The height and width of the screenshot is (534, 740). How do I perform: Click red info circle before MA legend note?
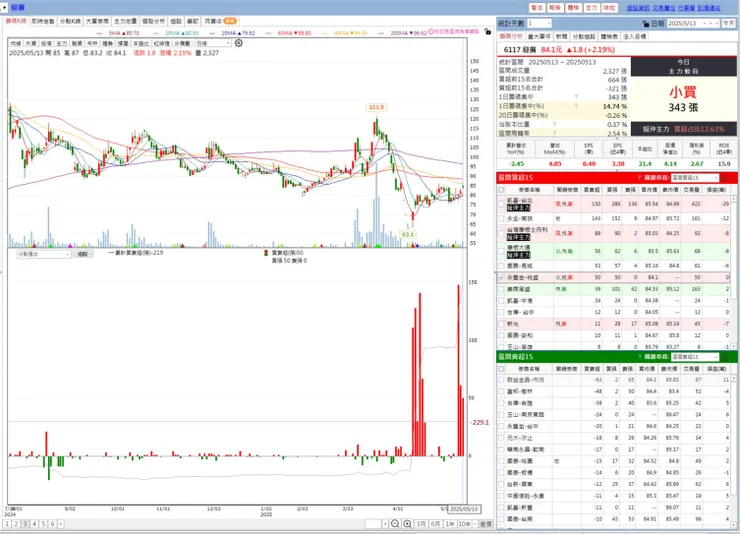point(430,32)
